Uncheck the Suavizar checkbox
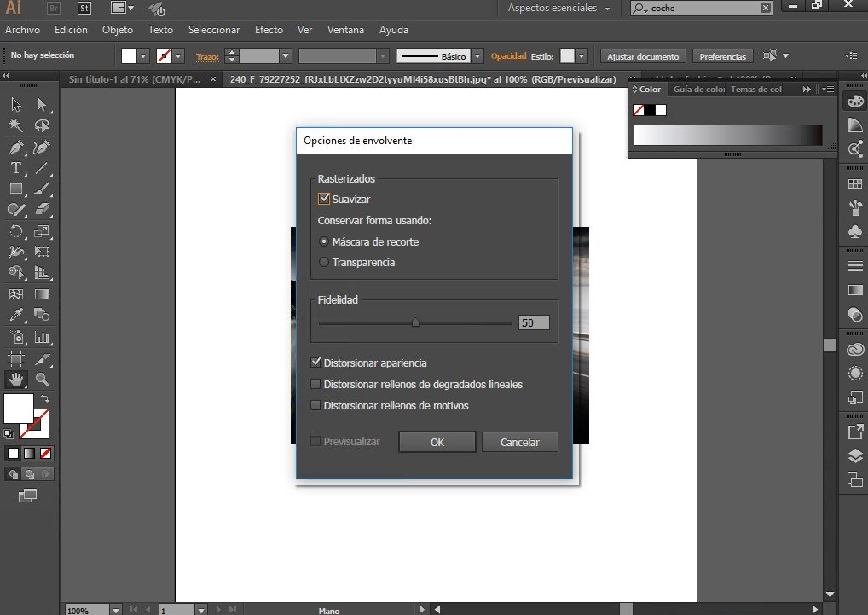 coord(324,199)
